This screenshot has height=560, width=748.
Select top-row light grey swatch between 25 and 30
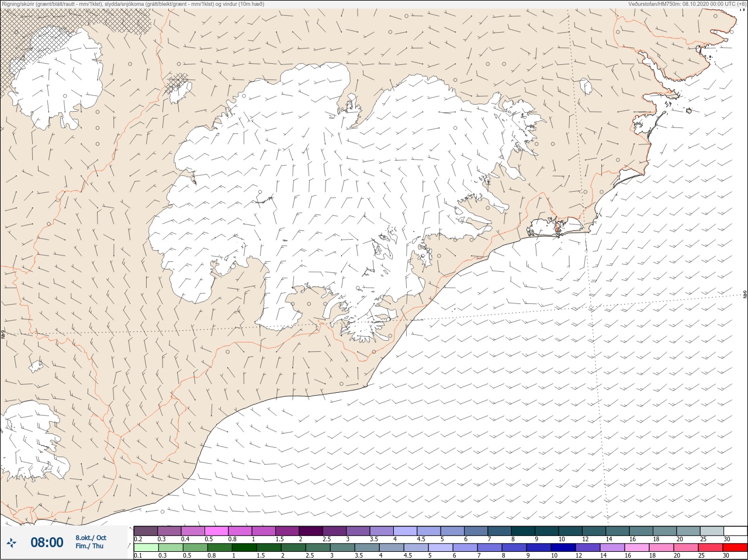pos(712,531)
